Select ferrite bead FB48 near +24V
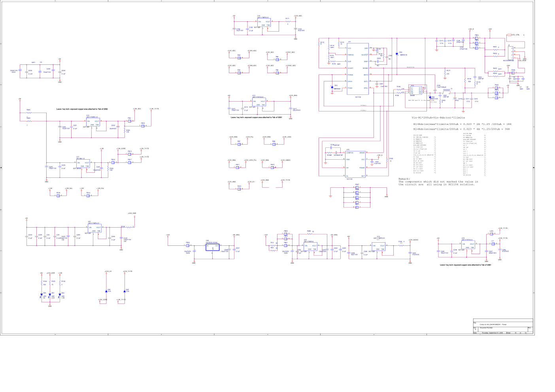 point(513,73)
